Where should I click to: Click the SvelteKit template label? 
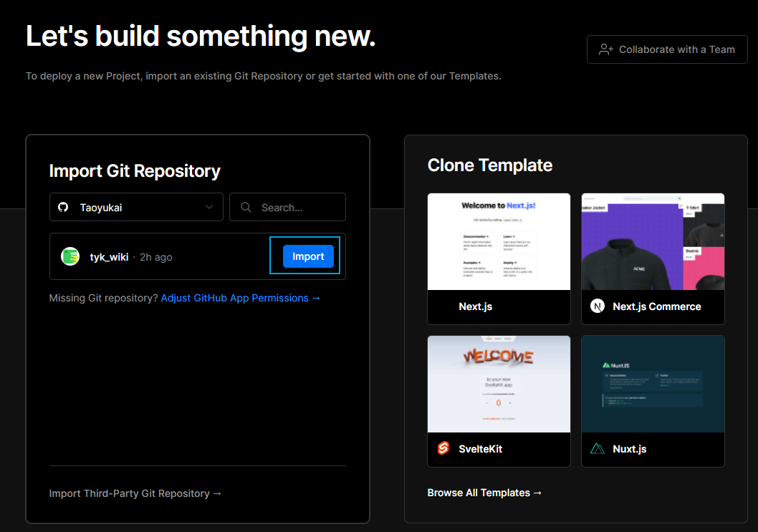(481, 449)
